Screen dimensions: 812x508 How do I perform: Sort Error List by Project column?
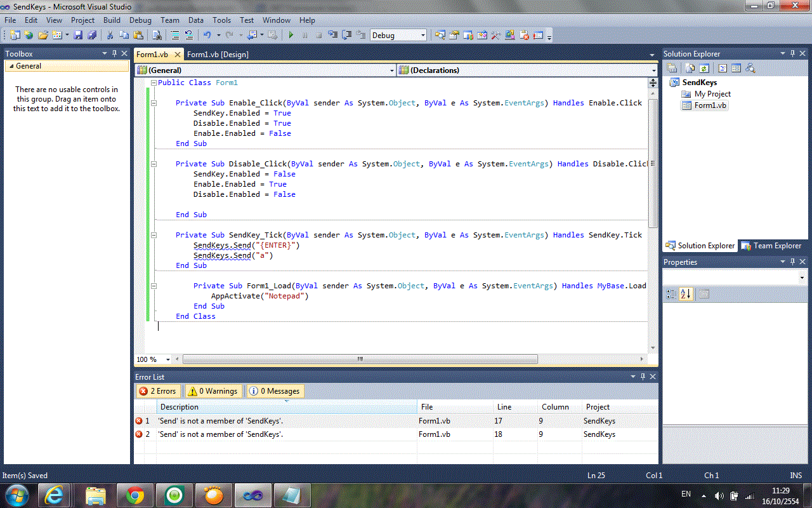(619, 407)
